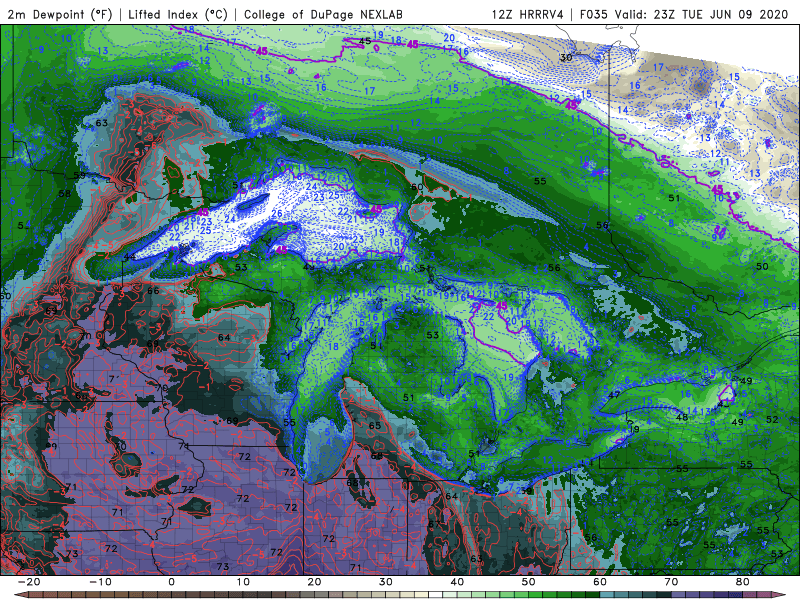
Task: Select 'College of DuPage NEXLAB' header text
Action: click(x=323, y=14)
